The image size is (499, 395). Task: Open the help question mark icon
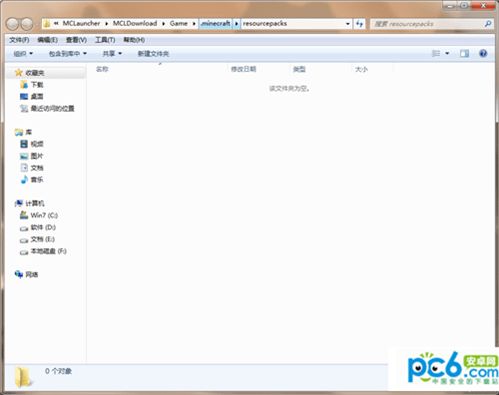tap(483, 53)
